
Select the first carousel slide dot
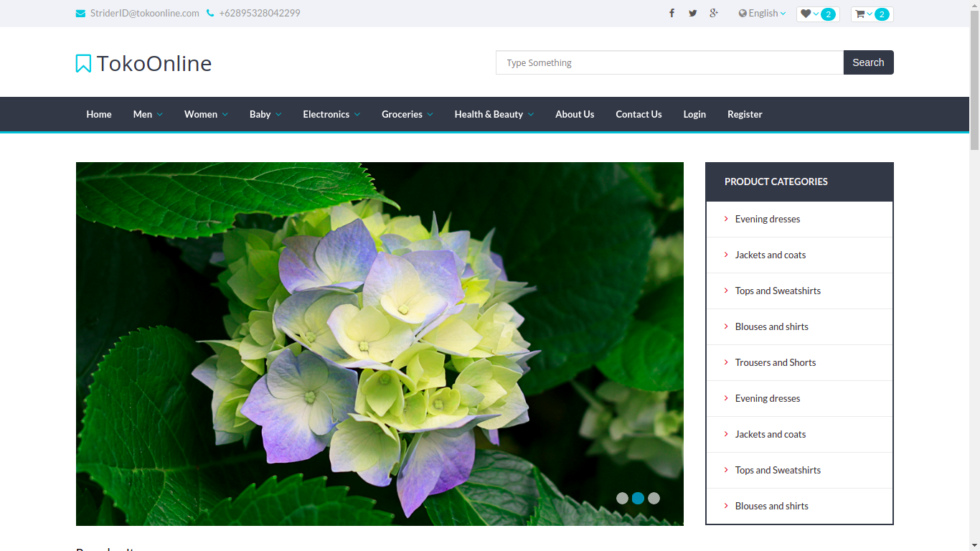pos(622,498)
